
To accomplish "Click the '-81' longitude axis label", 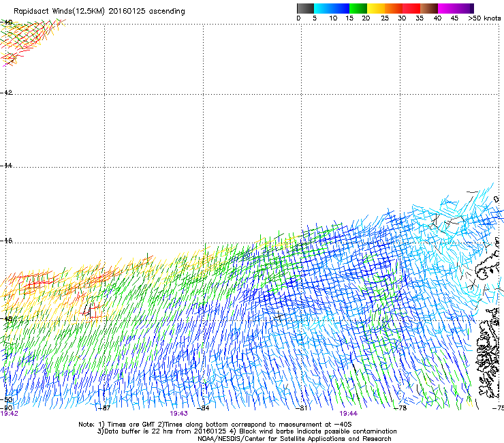I will tap(301, 408).
